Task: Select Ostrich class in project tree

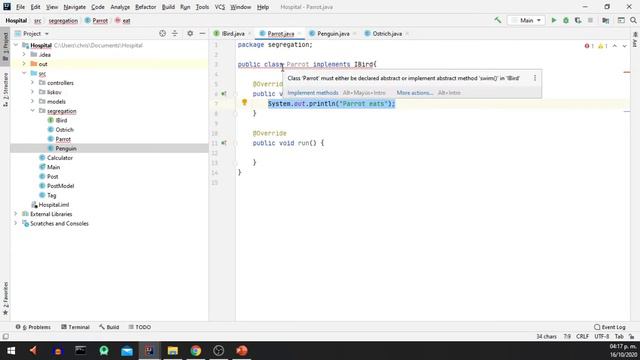Action: (x=64, y=130)
